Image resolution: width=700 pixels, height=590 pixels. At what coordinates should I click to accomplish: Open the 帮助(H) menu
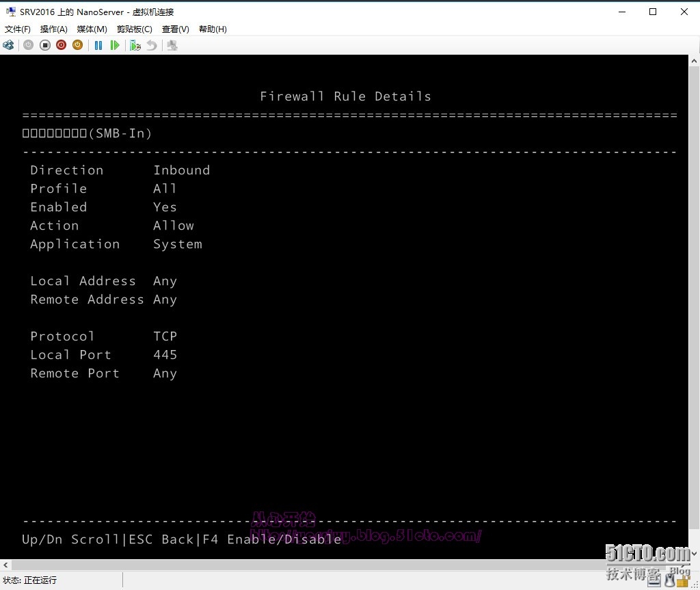213,29
